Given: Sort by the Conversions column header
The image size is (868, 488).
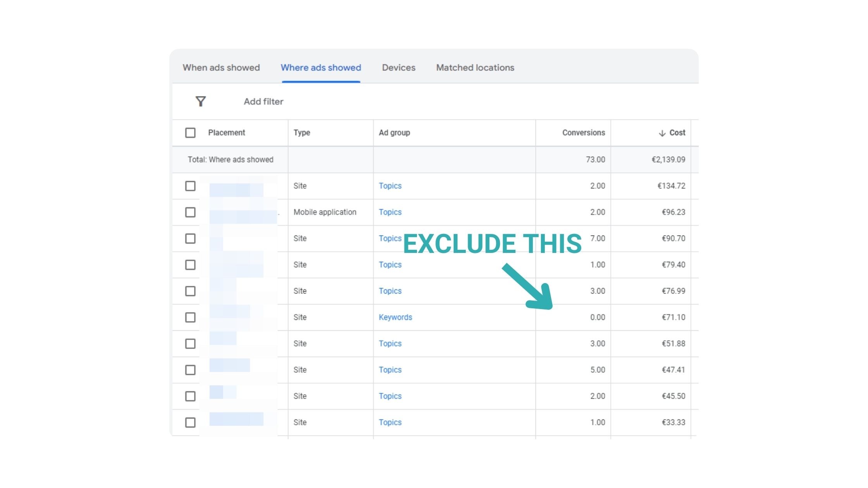Looking at the screenshot, I should coord(583,133).
